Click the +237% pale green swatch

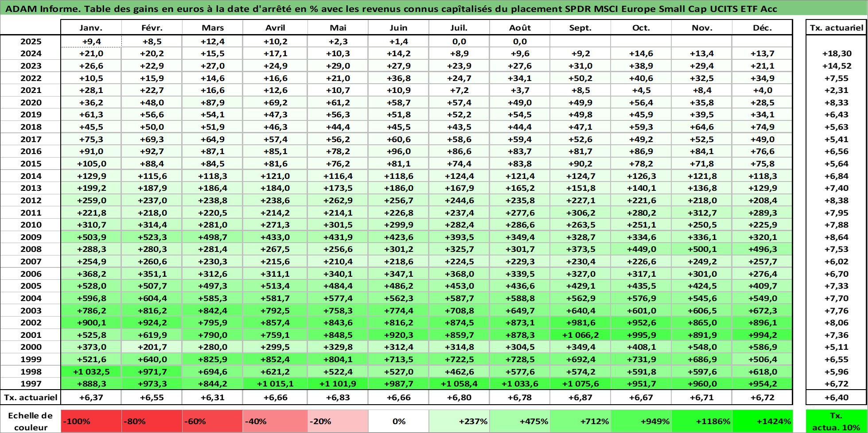(x=459, y=421)
